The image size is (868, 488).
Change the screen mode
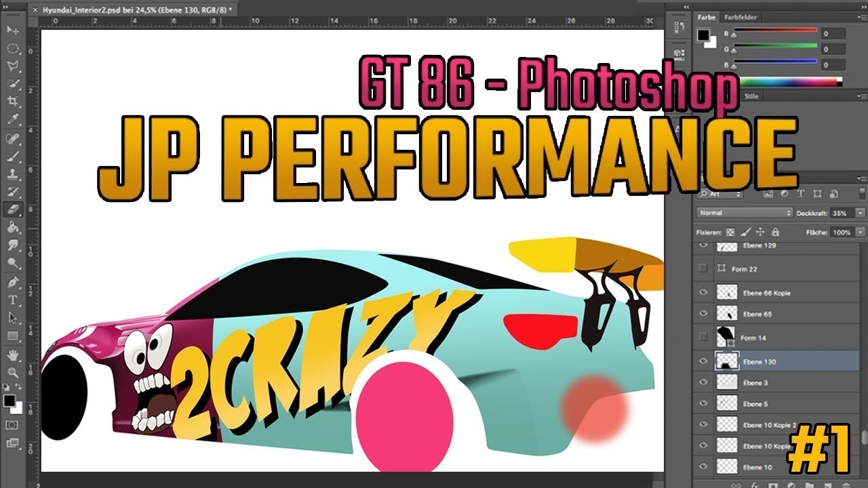(12, 443)
